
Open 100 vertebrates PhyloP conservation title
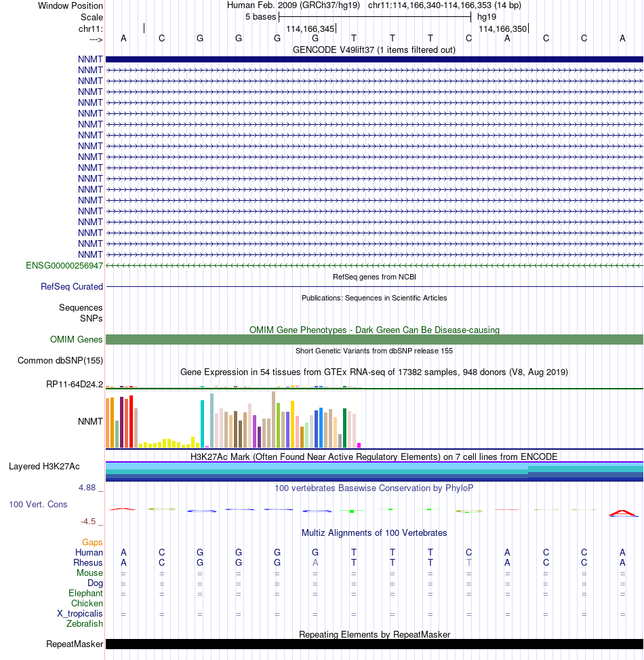374,488
